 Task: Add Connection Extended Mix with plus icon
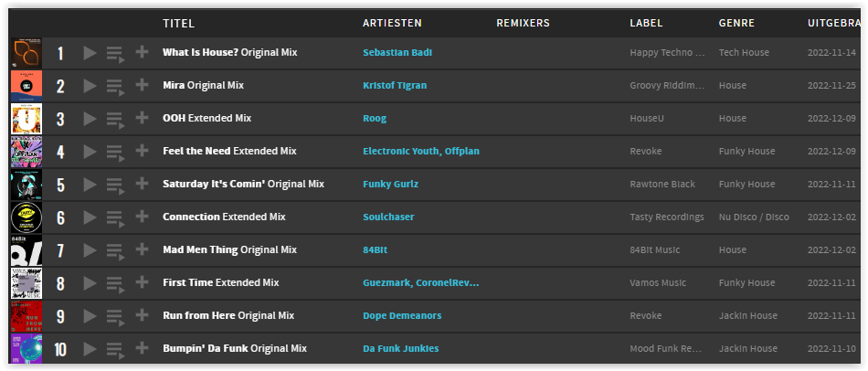pos(143,216)
